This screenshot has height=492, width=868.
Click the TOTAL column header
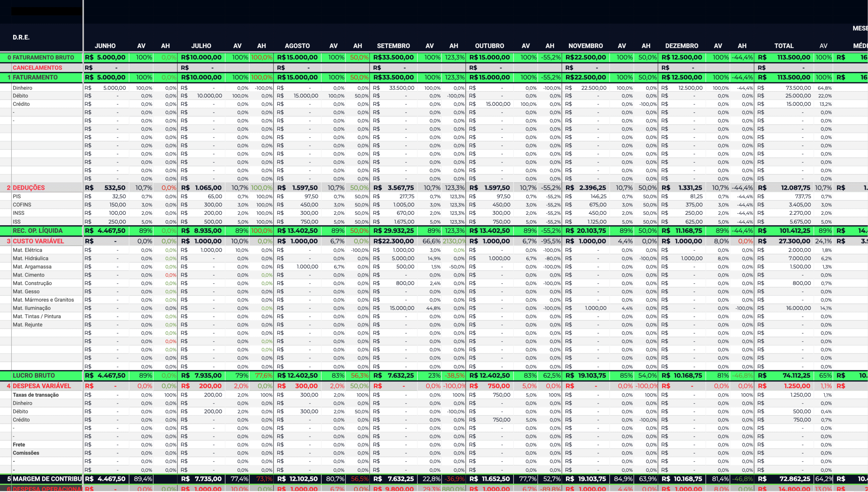click(784, 46)
